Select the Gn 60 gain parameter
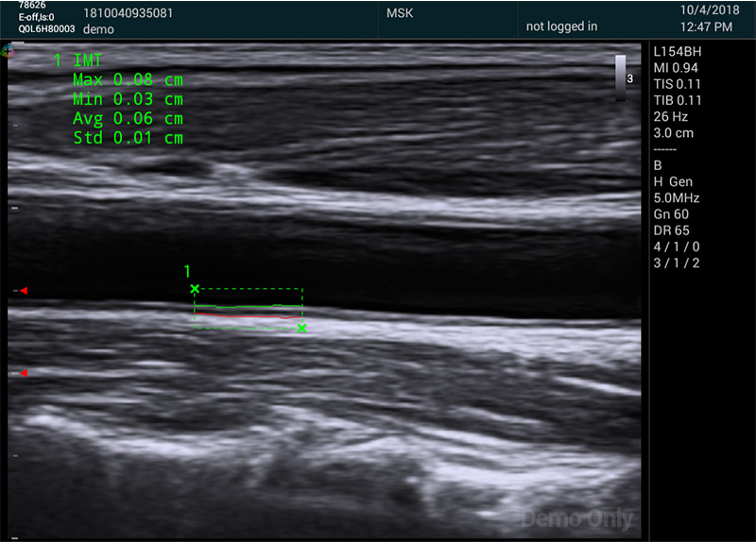756x542 pixels. point(672,214)
